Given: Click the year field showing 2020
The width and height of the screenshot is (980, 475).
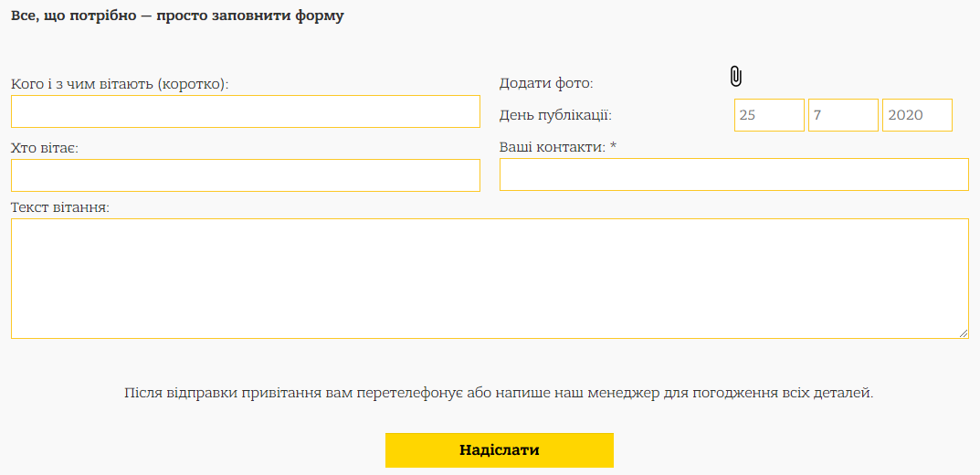Looking at the screenshot, I should [917, 115].
